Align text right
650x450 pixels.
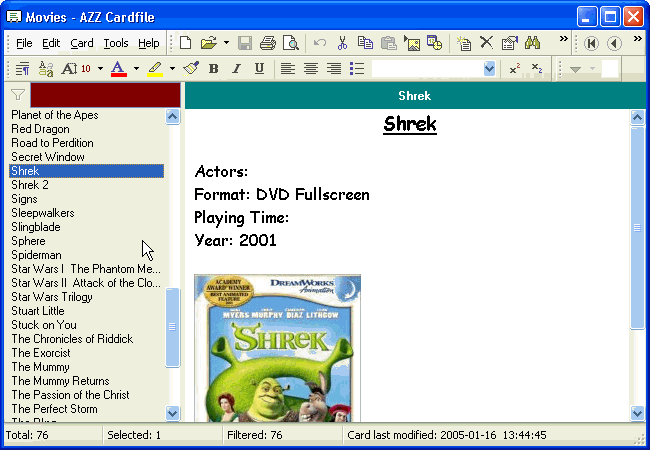[334, 68]
